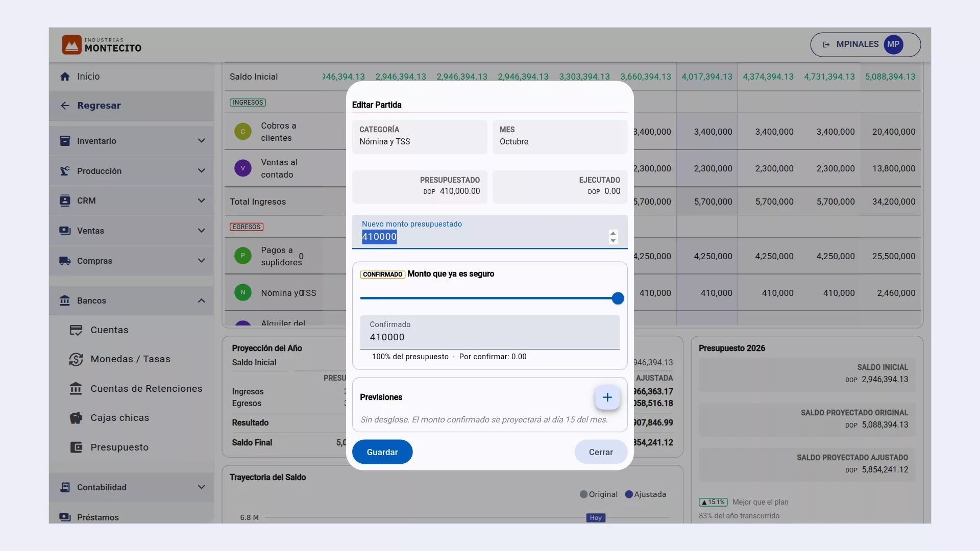Expand the Producción menu chevron
The image size is (980, 551).
202,171
